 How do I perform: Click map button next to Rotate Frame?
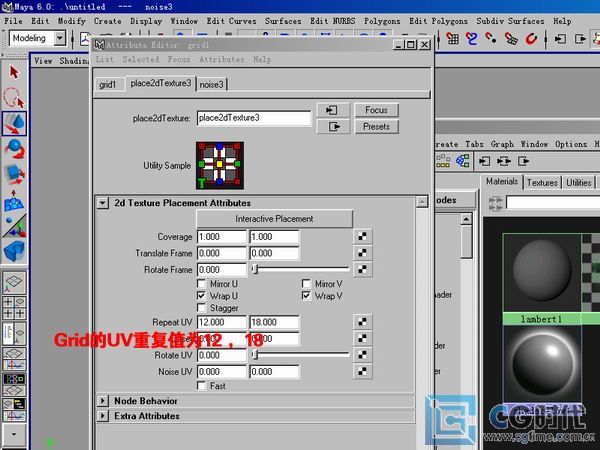pos(362,269)
